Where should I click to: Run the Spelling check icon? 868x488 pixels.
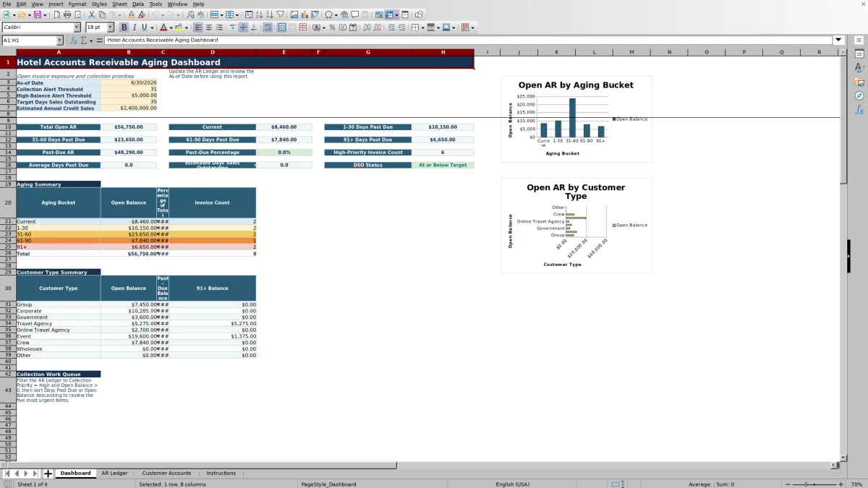pyautogui.click(x=200, y=14)
